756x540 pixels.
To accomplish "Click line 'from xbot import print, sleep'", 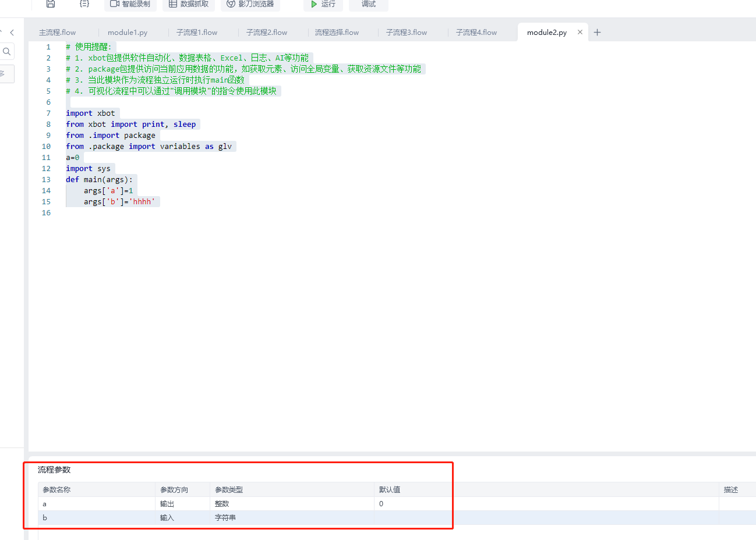I will (x=131, y=125).
